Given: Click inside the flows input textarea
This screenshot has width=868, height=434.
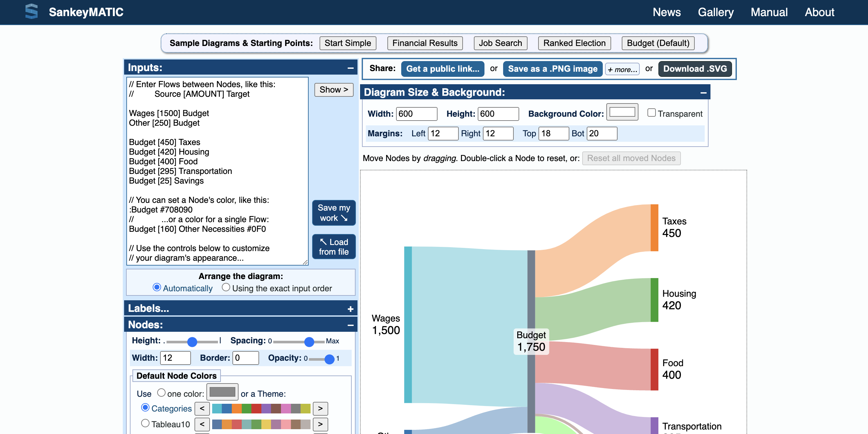Looking at the screenshot, I should pos(217,171).
